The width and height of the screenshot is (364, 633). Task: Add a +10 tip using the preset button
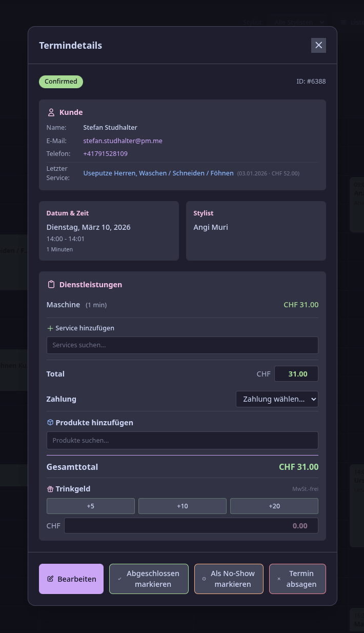(x=182, y=506)
